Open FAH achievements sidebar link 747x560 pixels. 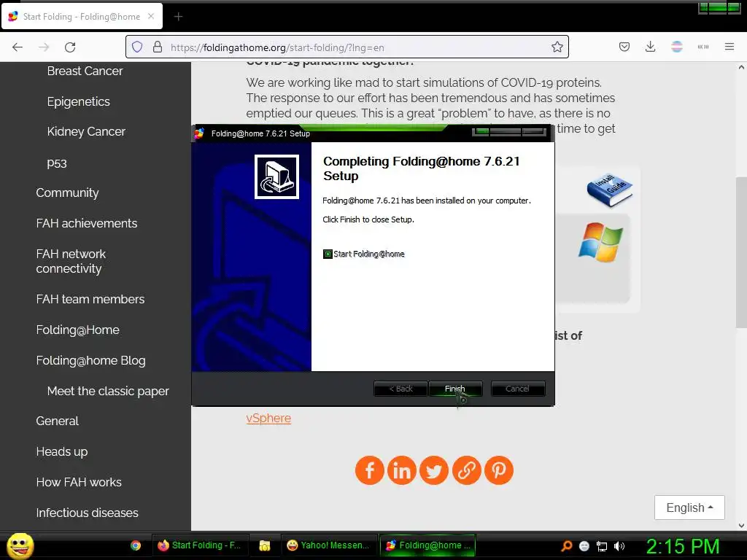[87, 223]
